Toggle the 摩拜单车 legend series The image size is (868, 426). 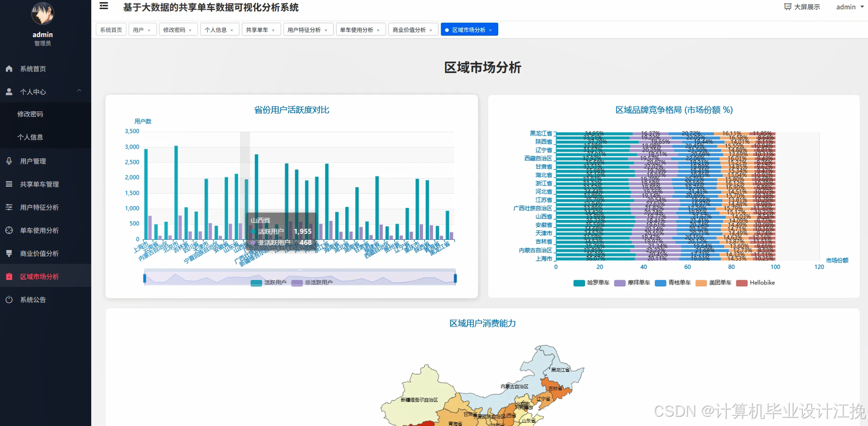(x=632, y=283)
